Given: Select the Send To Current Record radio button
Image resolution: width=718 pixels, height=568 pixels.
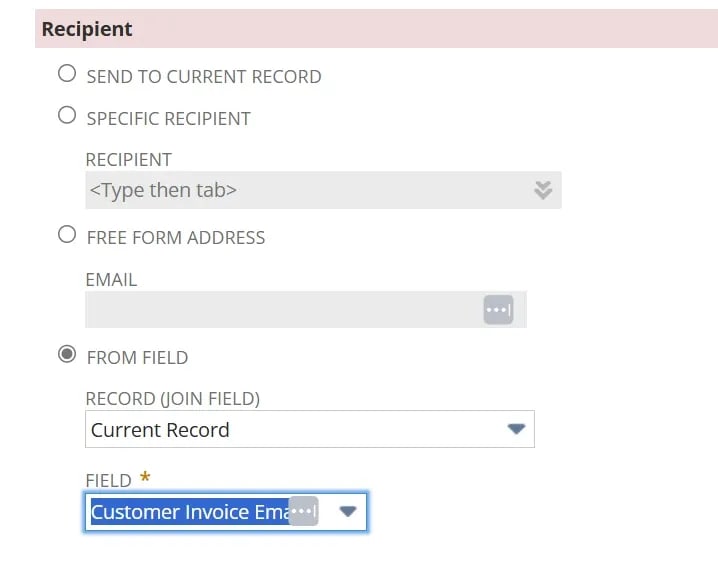Looking at the screenshot, I should click(x=67, y=73).
